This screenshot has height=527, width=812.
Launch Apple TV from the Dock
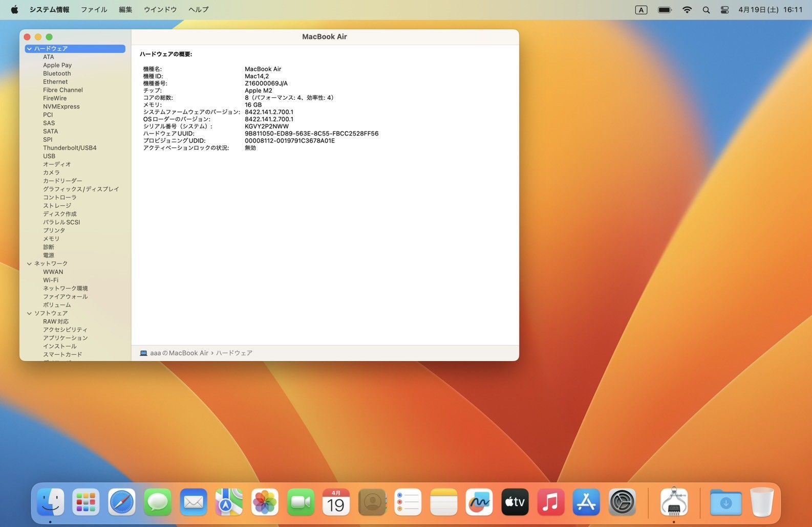(515, 502)
